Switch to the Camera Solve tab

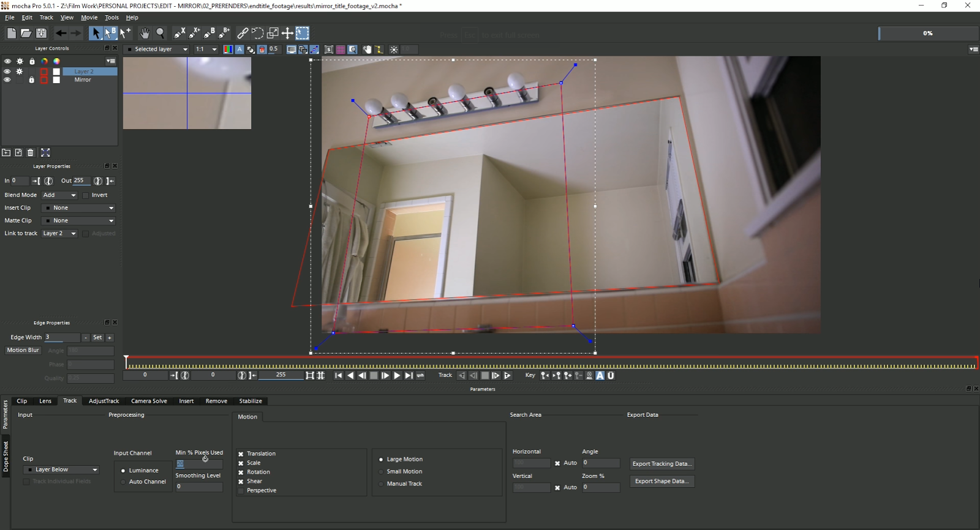(x=149, y=401)
